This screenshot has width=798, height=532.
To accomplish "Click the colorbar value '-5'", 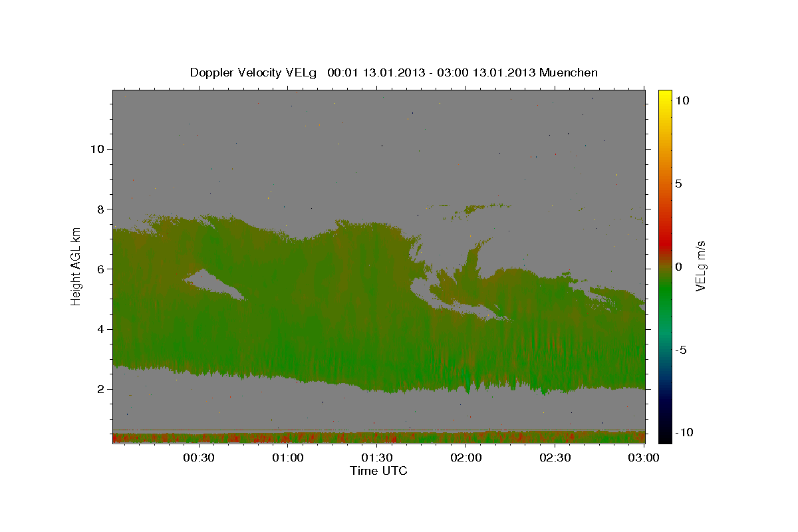I will [681, 350].
